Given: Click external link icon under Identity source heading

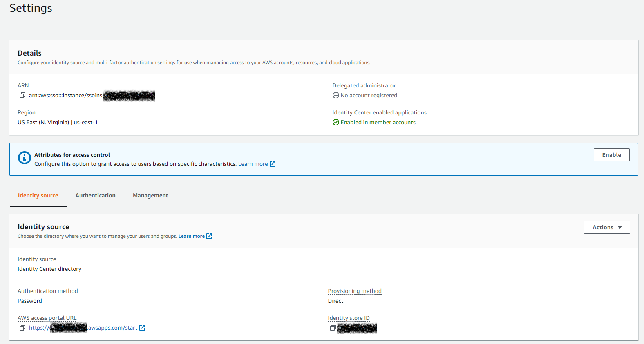Looking at the screenshot, I should pyautogui.click(x=209, y=236).
